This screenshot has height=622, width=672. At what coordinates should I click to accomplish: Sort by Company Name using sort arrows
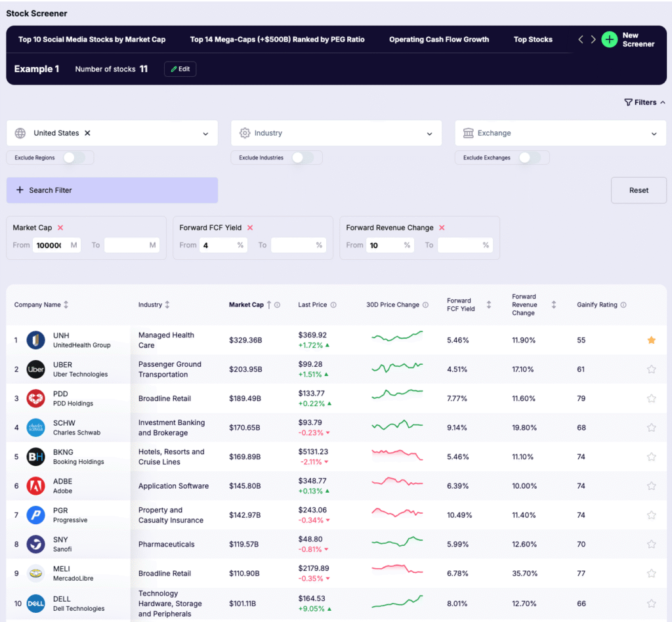tap(66, 304)
